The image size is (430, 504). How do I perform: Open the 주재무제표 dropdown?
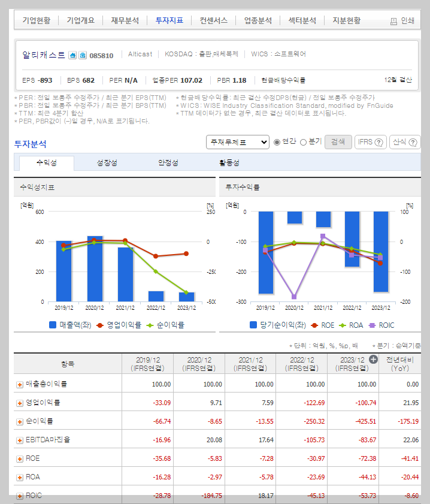238,142
